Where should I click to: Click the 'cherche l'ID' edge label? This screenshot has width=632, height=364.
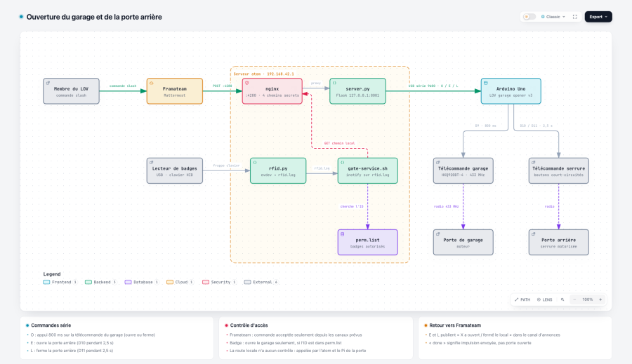352,207
